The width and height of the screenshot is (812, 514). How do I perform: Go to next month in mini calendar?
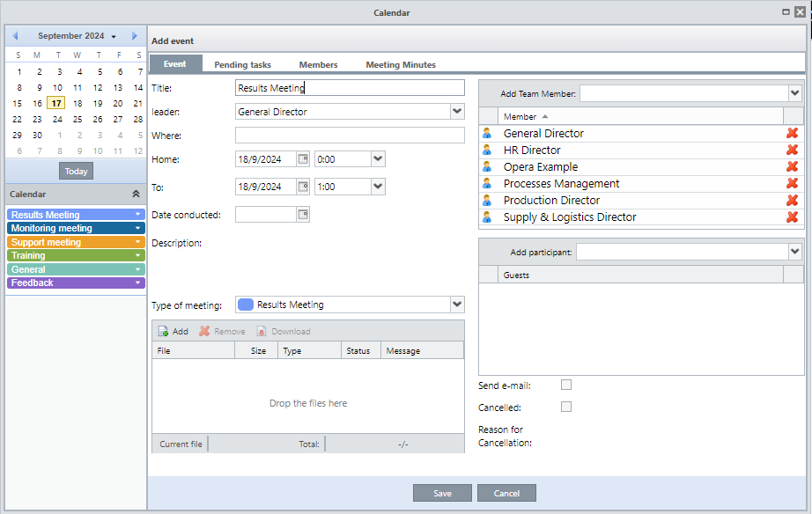click(x=135, y=36)
